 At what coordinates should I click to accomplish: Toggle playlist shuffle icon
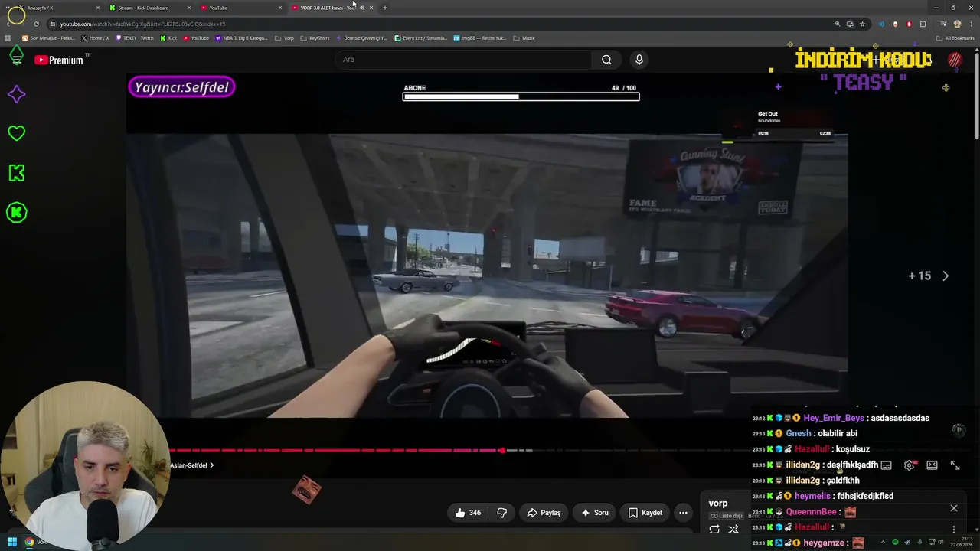click(x=733, y=529)
